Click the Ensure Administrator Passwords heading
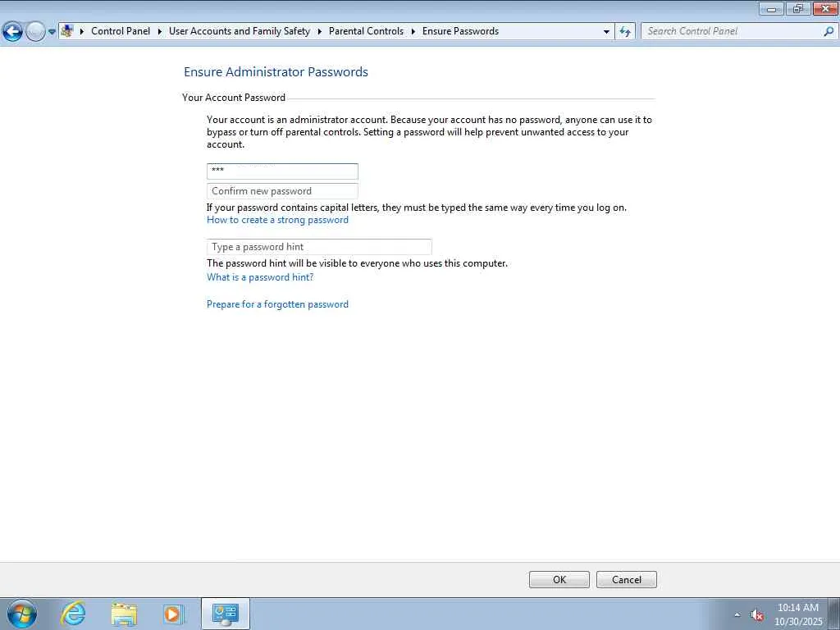 pos(276,72)
